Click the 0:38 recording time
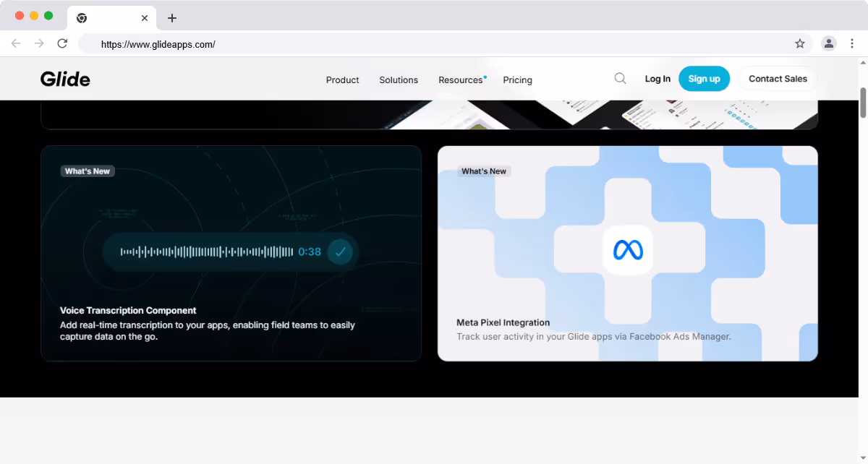The image size is (868, 464). click(x=310, y=252)
